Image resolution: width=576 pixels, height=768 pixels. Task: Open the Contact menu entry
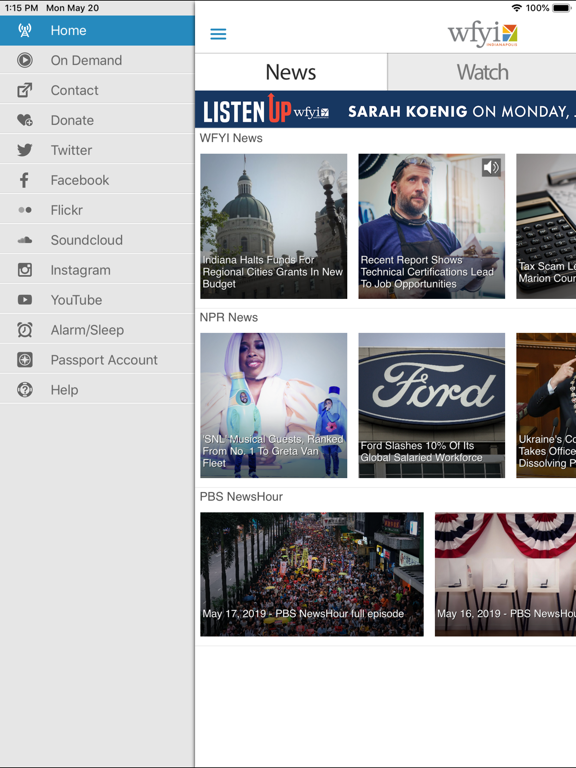[x=97, y=90]
